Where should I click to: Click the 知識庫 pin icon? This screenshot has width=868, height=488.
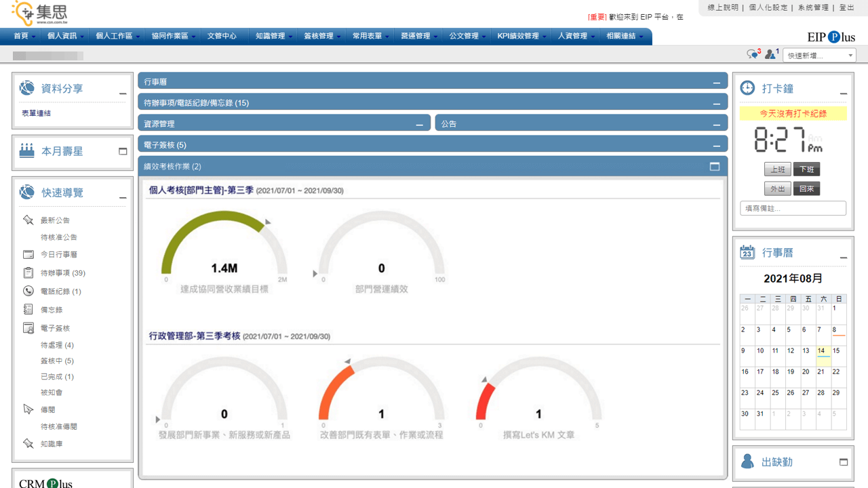(28, 444)
